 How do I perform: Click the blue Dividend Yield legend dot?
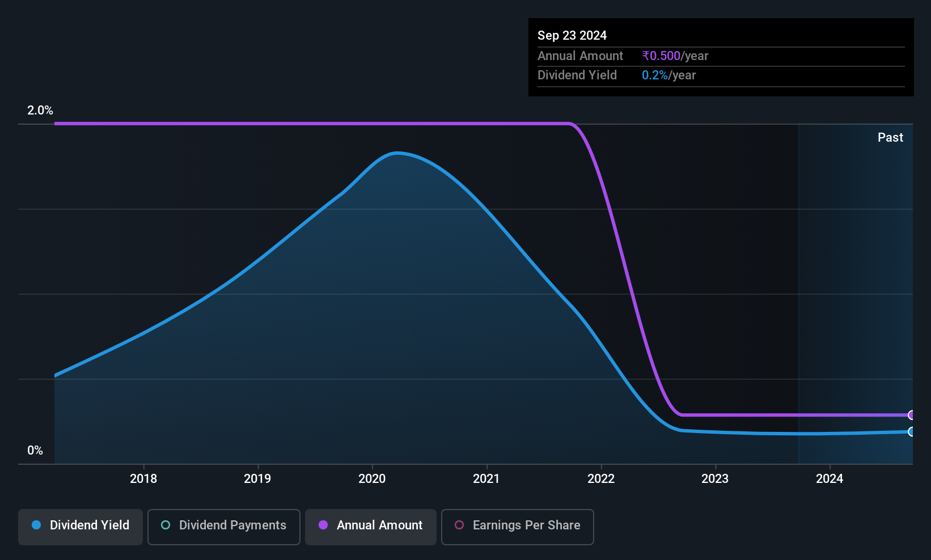(36, 525)
